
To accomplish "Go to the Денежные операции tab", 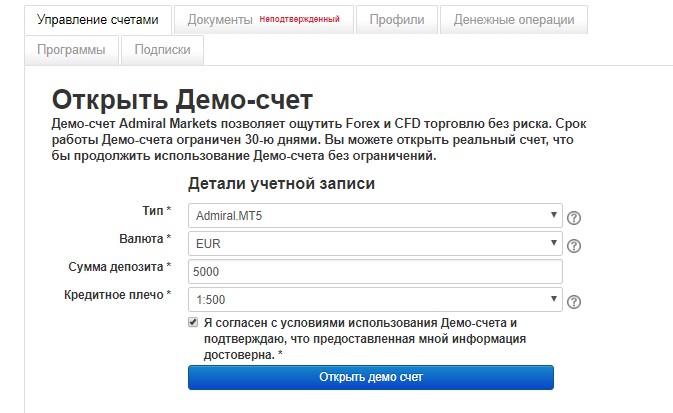I will 514,20.
